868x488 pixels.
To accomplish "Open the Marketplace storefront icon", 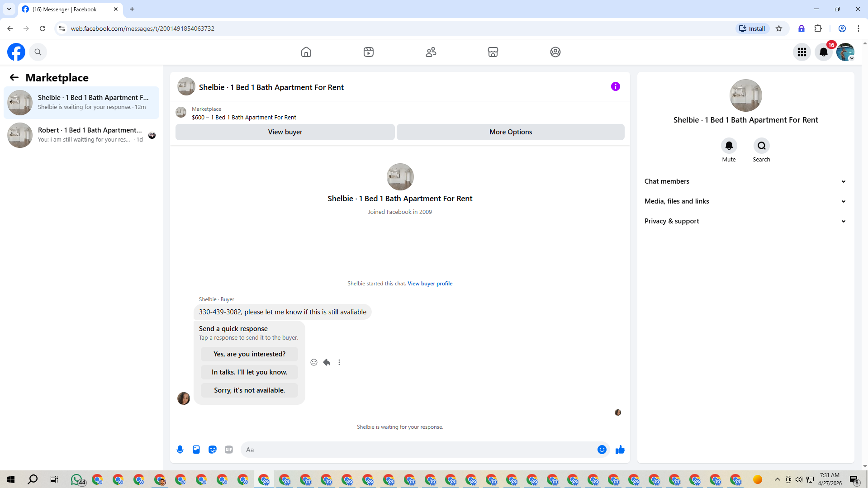I will point(493,52).
